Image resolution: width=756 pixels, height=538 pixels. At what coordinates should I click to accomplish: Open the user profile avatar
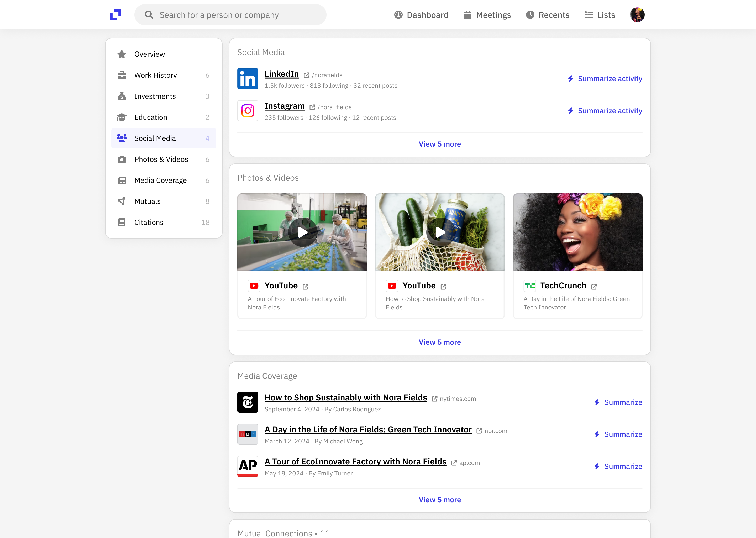pyautogui.click(x=637, y=15)
